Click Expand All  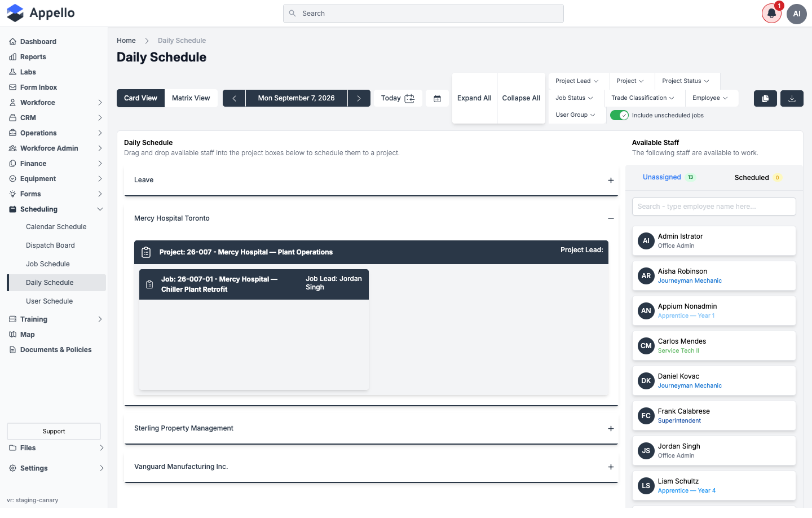tap(474, 98)
